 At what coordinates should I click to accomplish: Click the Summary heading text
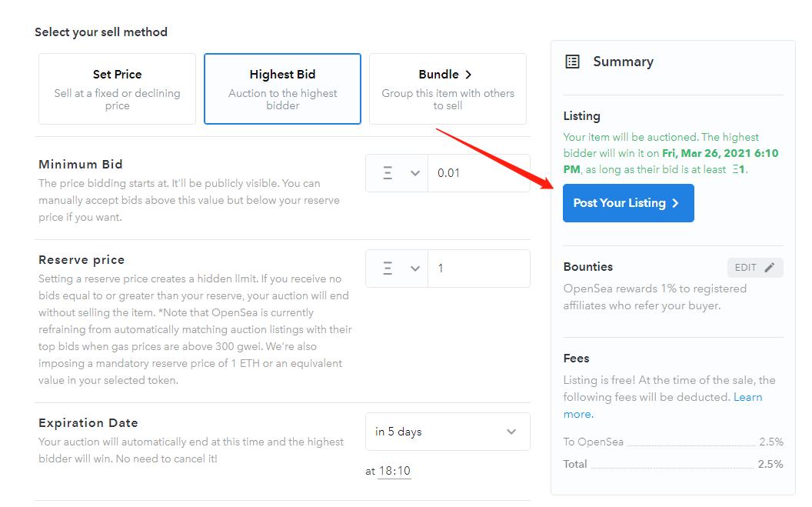point(623,62)
